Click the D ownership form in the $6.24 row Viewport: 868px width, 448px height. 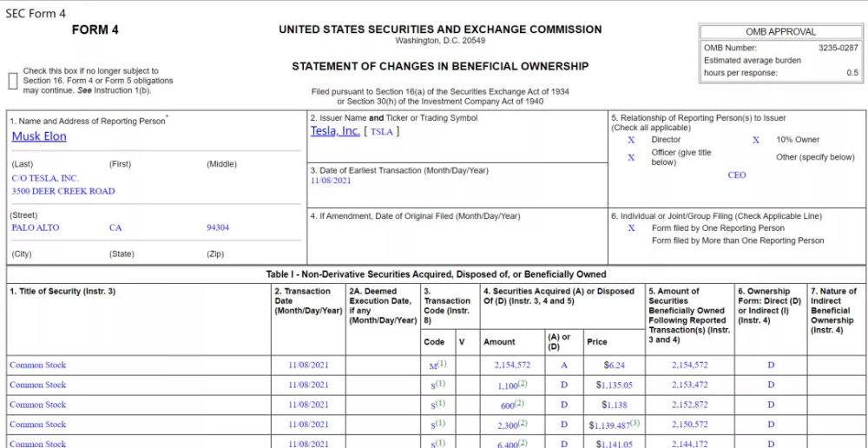coord(771,365)
